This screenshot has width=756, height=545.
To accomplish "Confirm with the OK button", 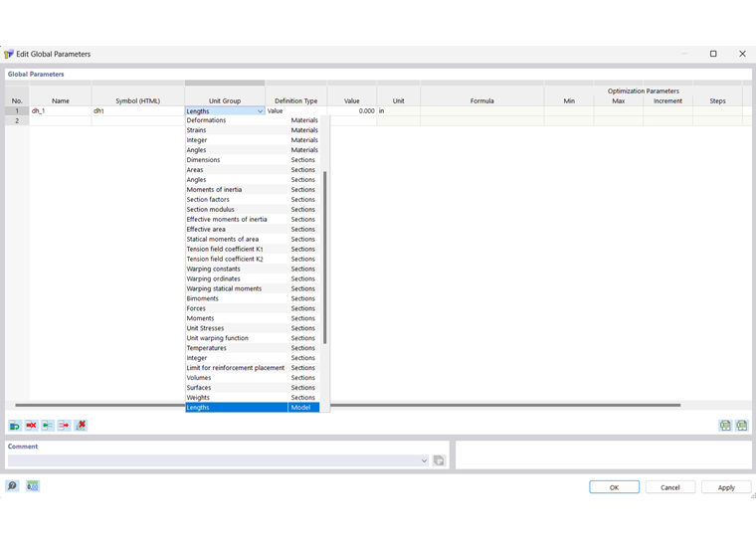I will pos(615,487).
